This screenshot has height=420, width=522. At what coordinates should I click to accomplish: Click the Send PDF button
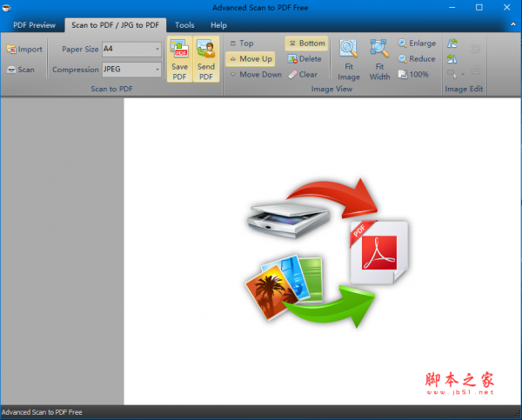tap(205, 59)
